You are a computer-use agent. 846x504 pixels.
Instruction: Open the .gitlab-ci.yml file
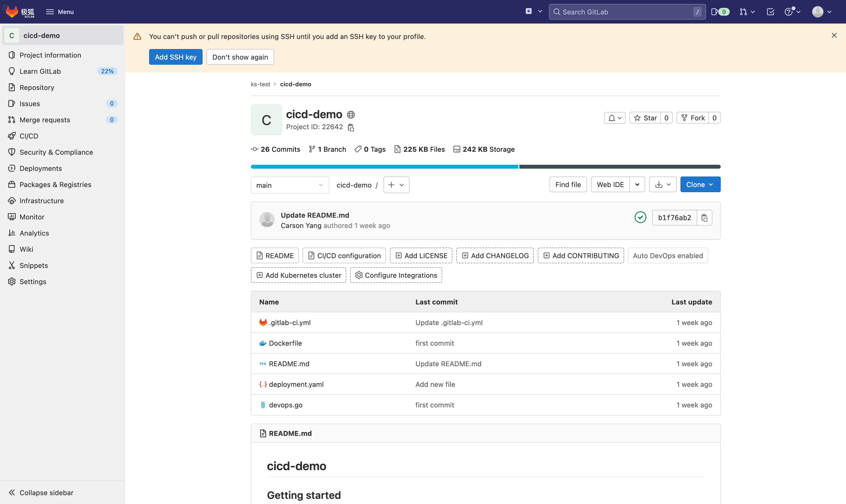(290, 323)
